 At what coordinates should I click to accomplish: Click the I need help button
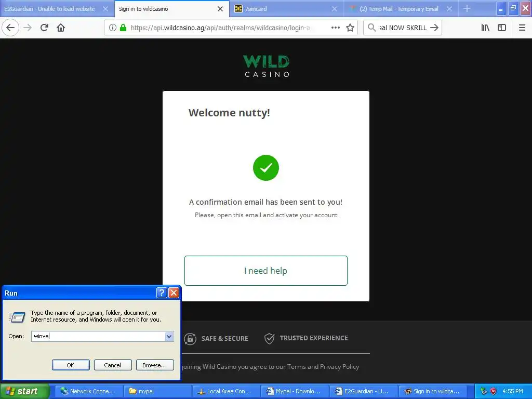point(266,271)
